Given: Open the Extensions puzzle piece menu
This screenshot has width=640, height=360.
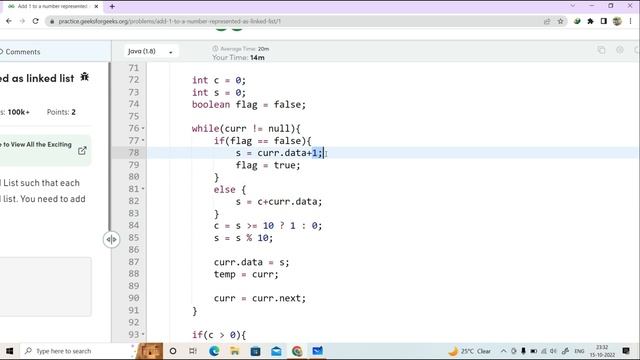Looking at the screenshot, I should pyautogui.click(x=590, y=21).
